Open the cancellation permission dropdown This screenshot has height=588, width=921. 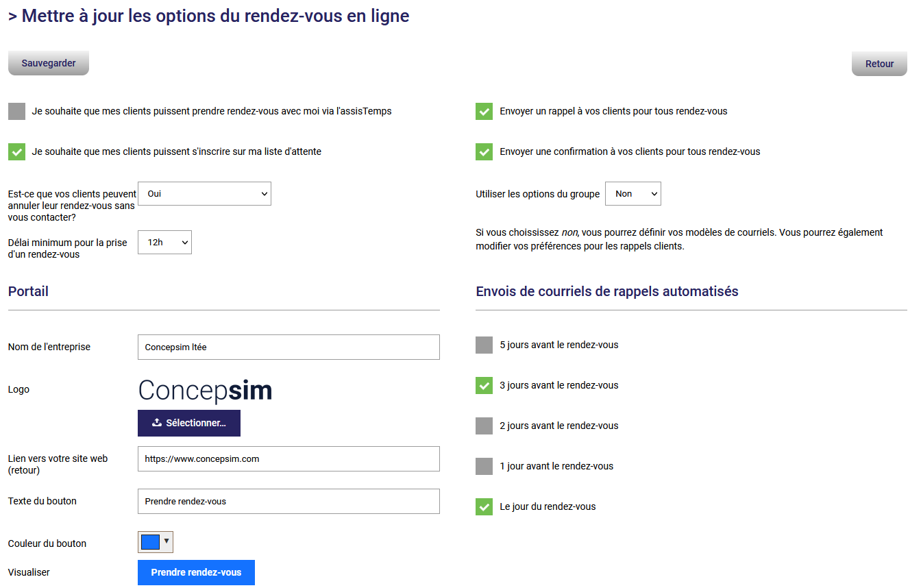[x=204, y=194]
